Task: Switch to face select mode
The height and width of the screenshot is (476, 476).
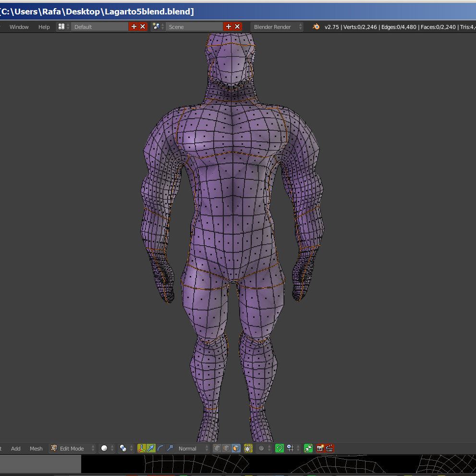Action: [235, 448]
